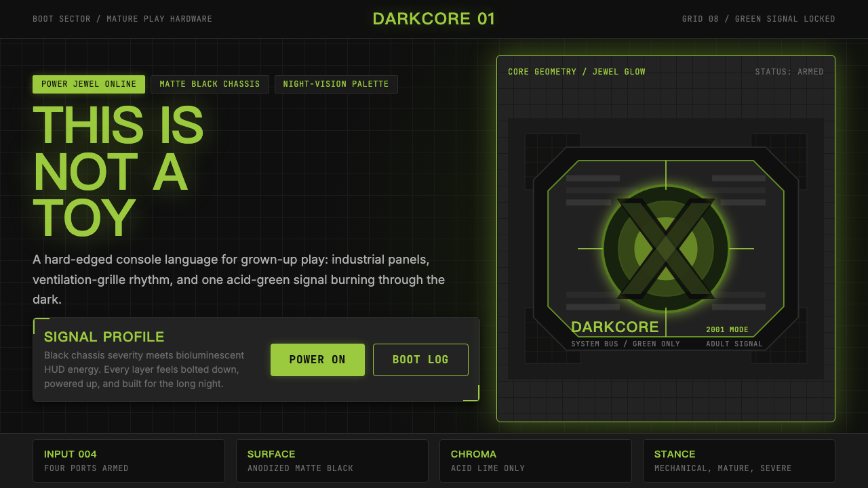Click the Black chassis severity description text

click(144, 369)
